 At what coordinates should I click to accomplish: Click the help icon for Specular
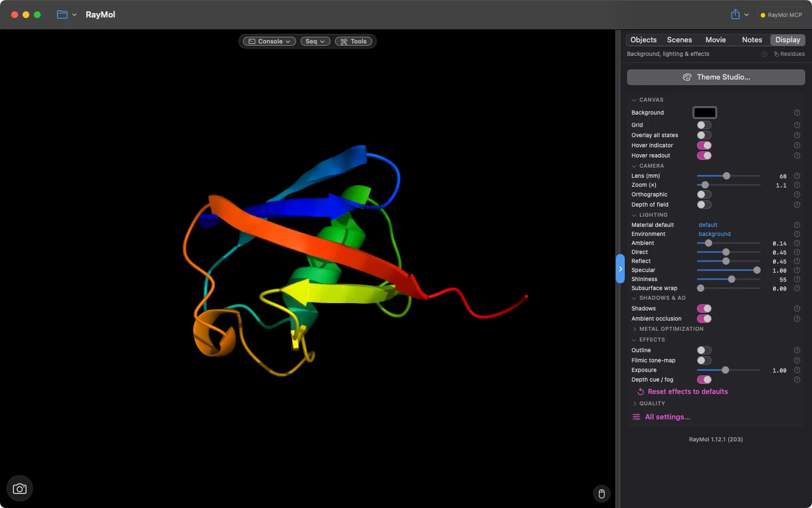pyautogui.click(x=797, y=270)
